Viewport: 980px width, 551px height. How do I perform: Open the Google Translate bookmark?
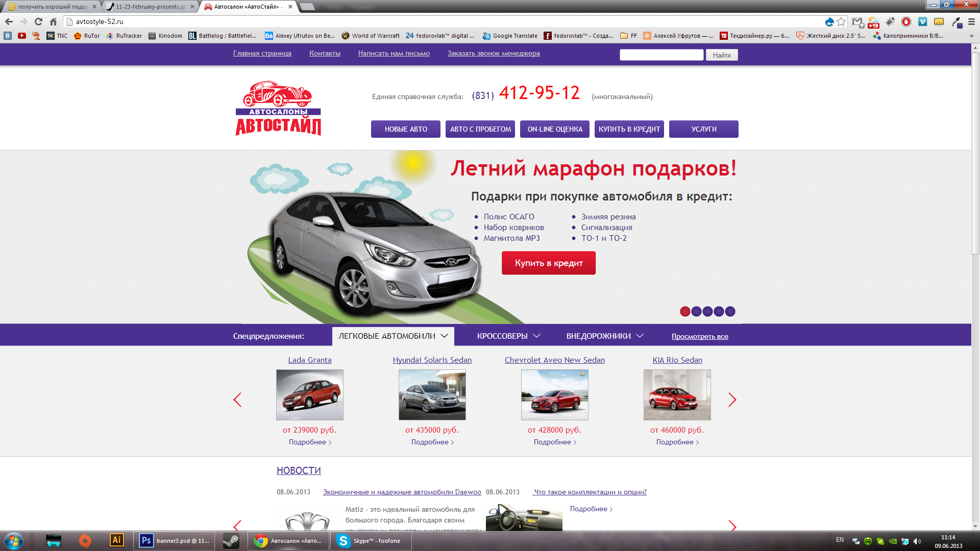click(510, 36)
